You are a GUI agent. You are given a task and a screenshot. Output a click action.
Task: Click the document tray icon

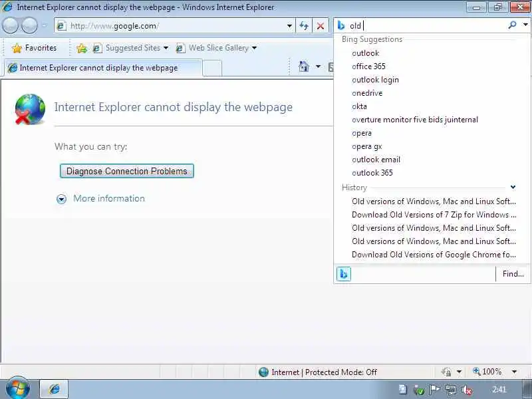pos(402,390)
